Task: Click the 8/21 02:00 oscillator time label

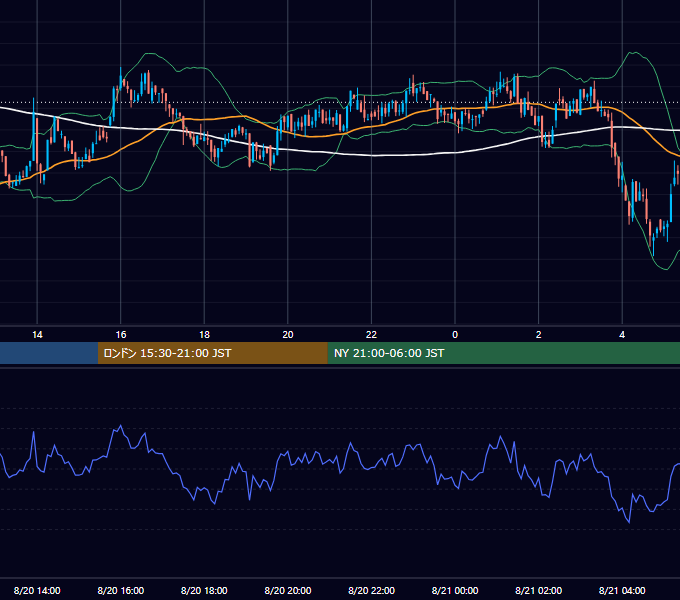Action: 539,590
